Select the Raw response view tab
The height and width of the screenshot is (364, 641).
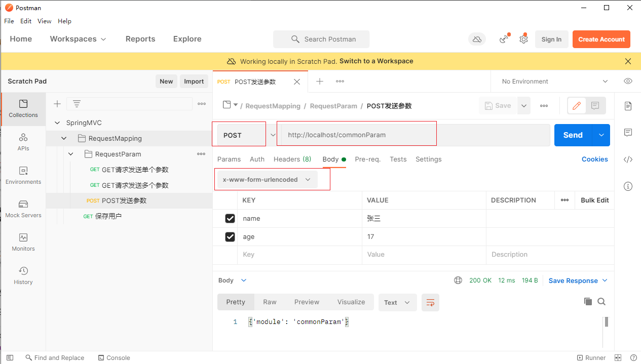point(270,302)
